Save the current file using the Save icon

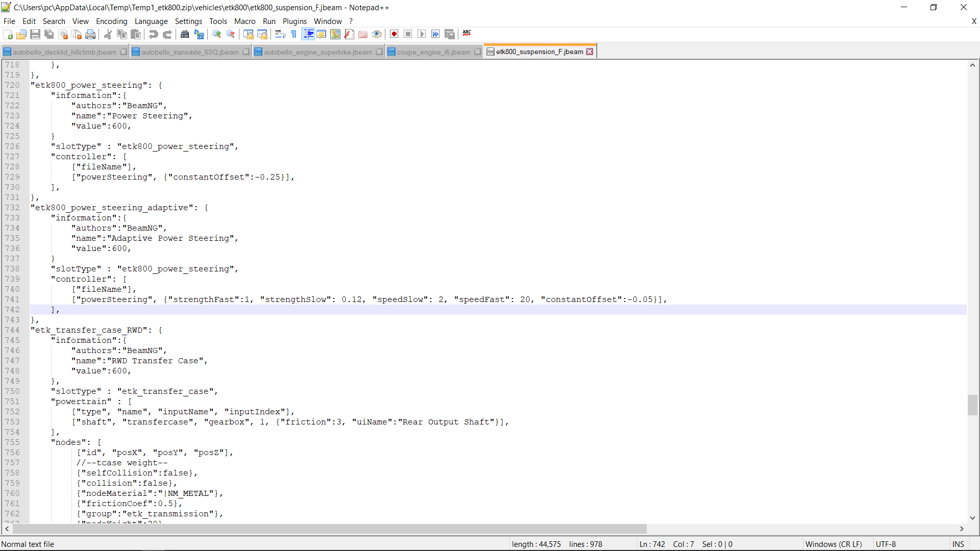point(35,34)
